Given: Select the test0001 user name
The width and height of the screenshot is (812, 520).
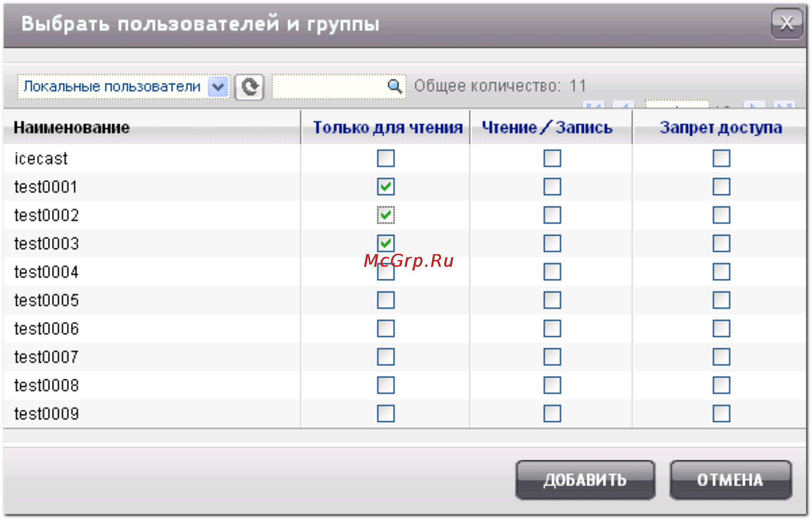Looking at the screenshot, I should 45,187.
